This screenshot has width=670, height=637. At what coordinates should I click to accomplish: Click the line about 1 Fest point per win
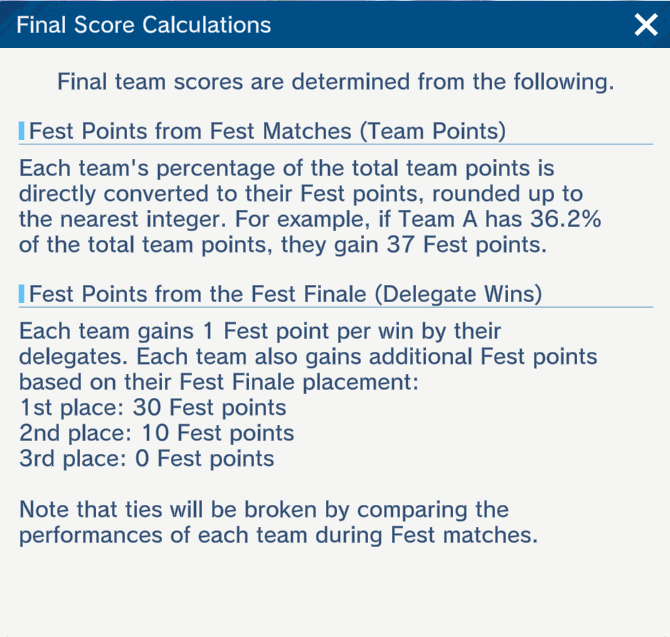point(260,331)
